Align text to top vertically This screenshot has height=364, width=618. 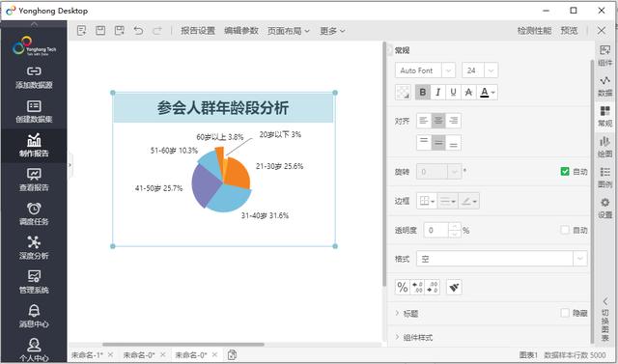pyautogui.click(x=424, y=142)
